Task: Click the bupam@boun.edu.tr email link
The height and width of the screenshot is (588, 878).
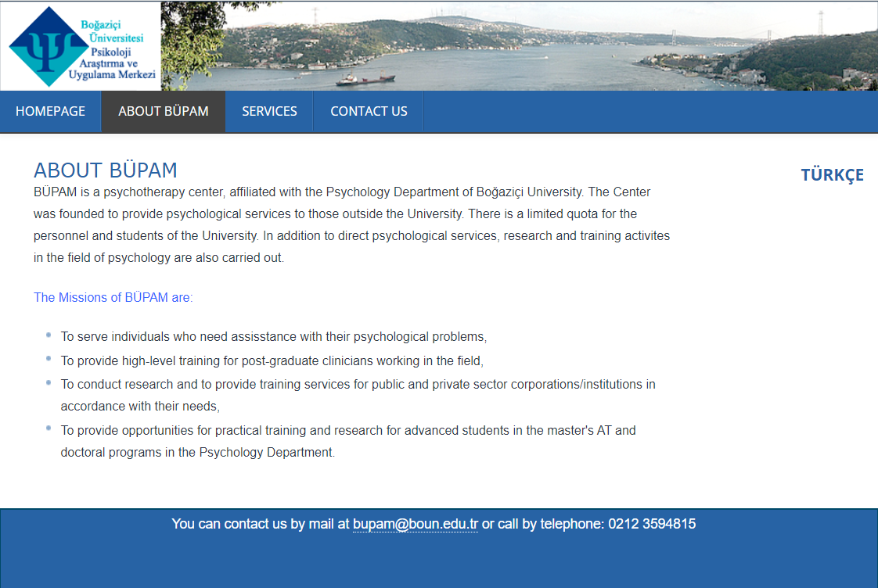Action: coord(415,524)
